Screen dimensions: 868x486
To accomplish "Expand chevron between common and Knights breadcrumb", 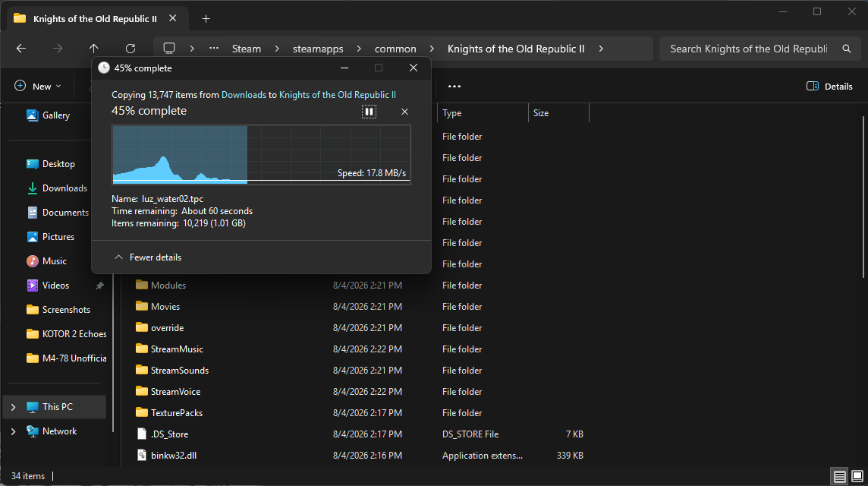I will tap(432, 49).
